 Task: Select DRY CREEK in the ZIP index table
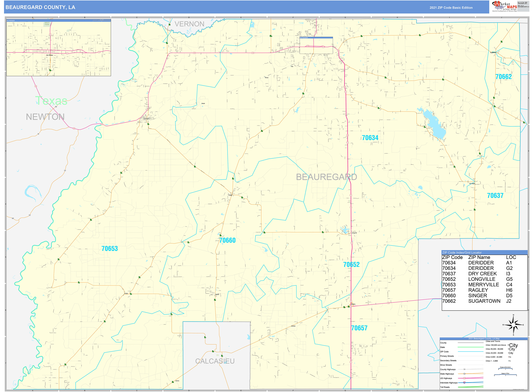pyautogui.click(x=482, y=274)
